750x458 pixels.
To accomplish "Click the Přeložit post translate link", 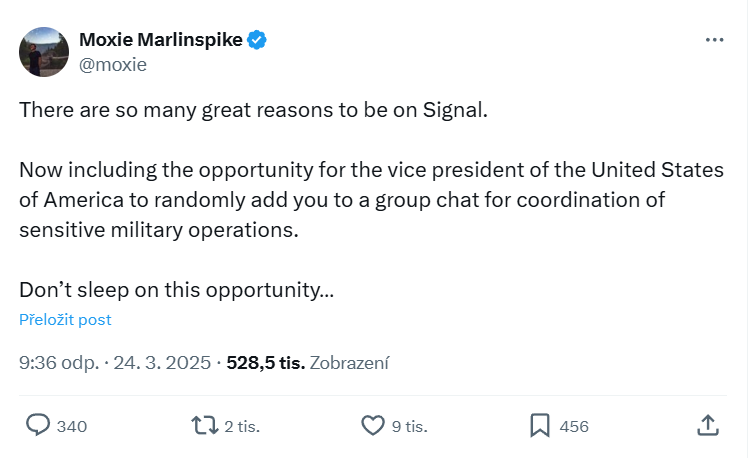I will (65, 320).
